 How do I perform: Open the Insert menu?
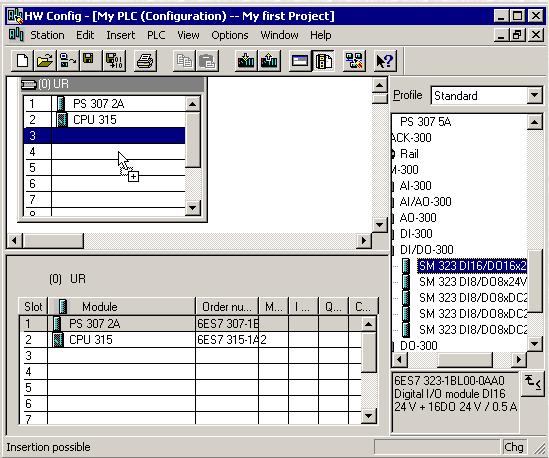[121, 35]
